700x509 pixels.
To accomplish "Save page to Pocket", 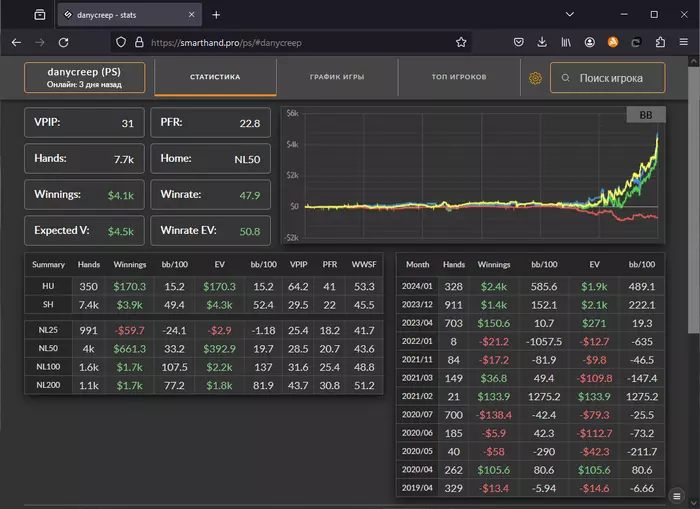I will [519, 43].
